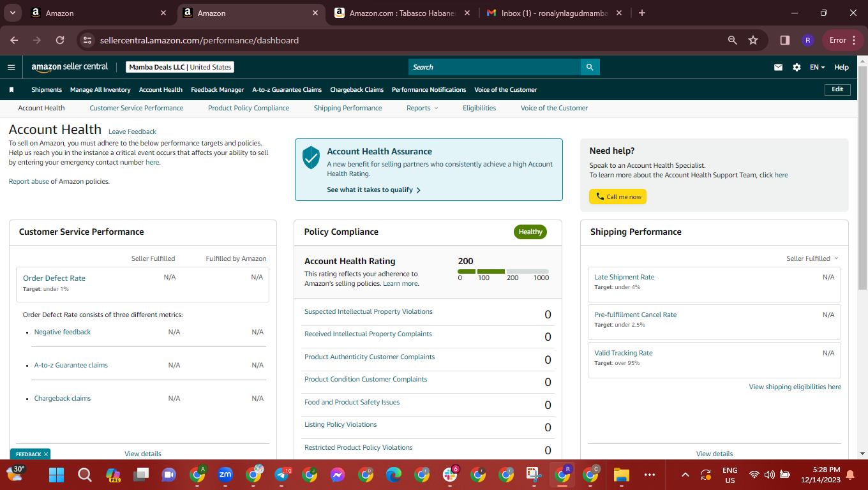The width and height of the screenshot is (868, 490).
Task: Open the Help link in the header
Action: click(x=842, y=67)
